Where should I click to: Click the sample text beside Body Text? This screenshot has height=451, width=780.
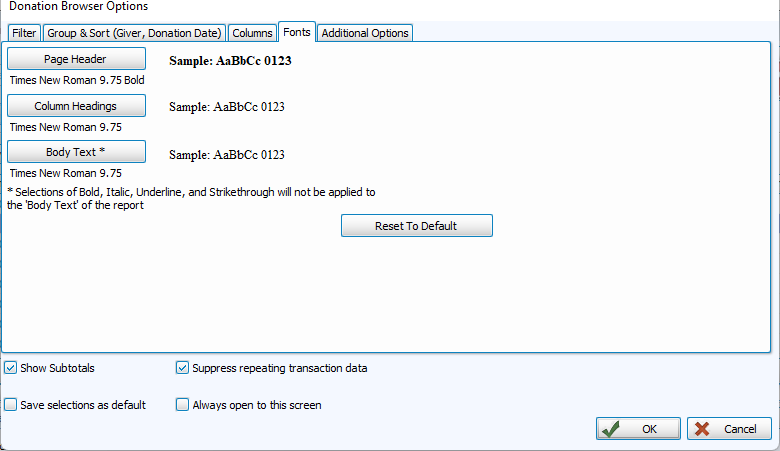pyautogui.click(x=227, y=155)
